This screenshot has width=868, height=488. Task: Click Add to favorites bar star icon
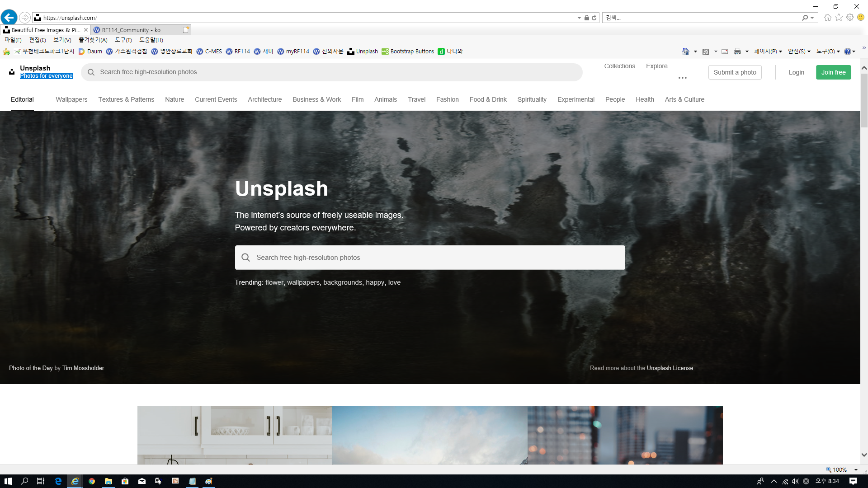6,52
